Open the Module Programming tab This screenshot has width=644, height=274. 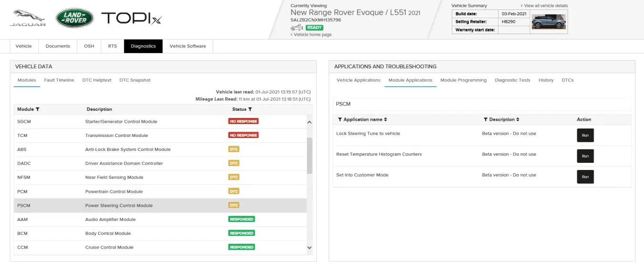tap(463, 80)
